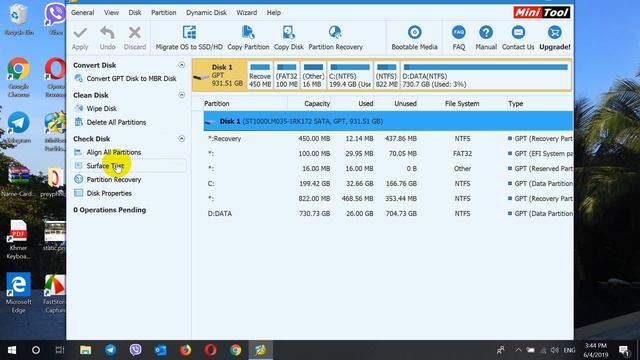Click the Unused column header
Image resolution: width=640 pixels, height=360 pixels.
pos(405,104)
